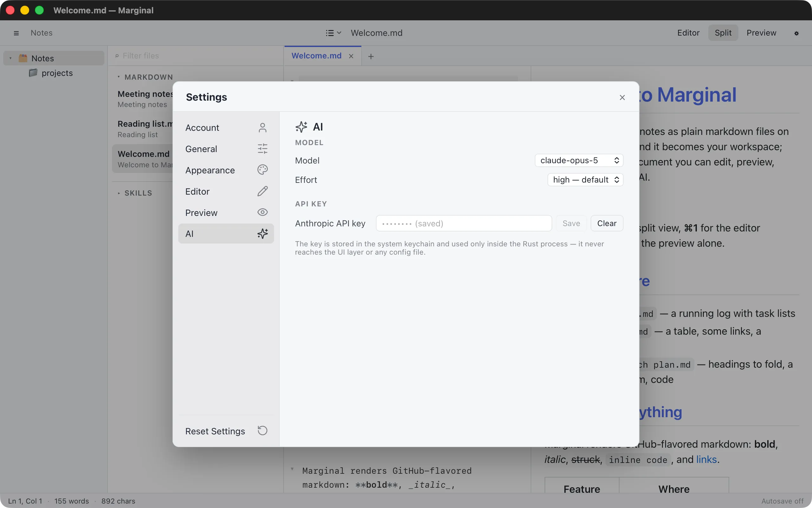Select General settings section

tap(226, 149)
